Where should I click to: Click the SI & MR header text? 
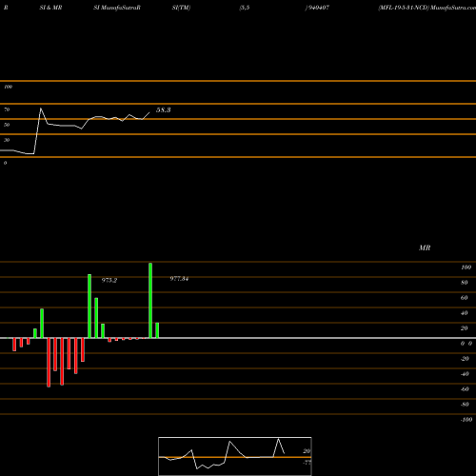point(50,8)
